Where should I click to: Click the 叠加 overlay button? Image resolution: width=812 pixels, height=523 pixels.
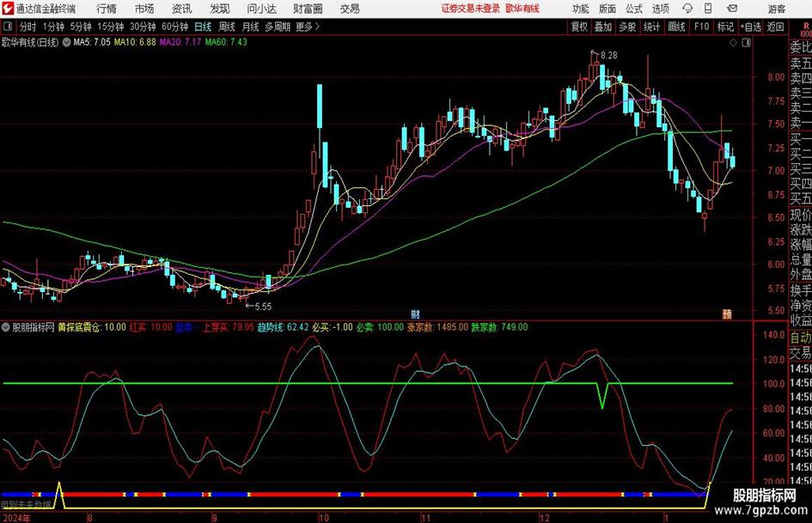603,27
